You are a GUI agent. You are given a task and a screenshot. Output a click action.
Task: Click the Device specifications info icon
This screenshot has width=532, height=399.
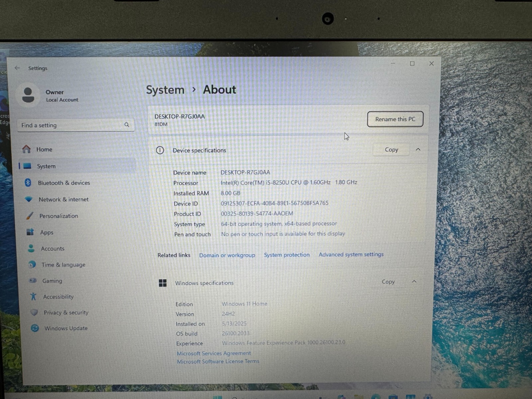pos(160,150)
